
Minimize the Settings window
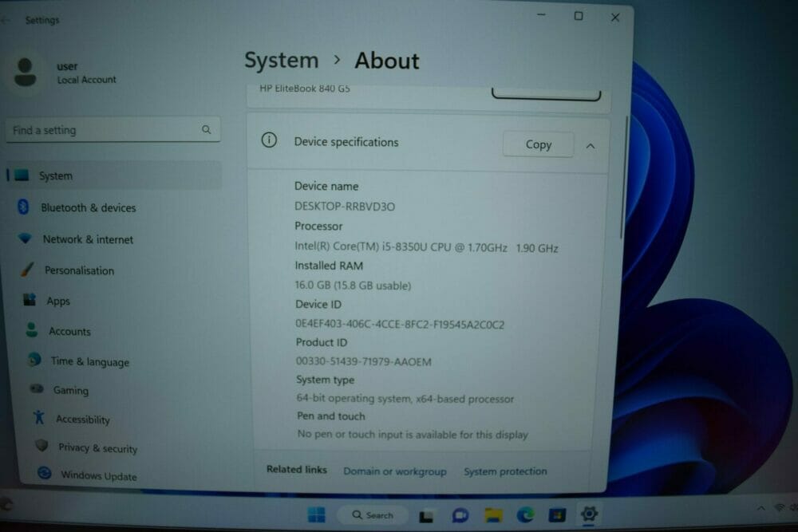pyautogui.click(x=541, y=15)
